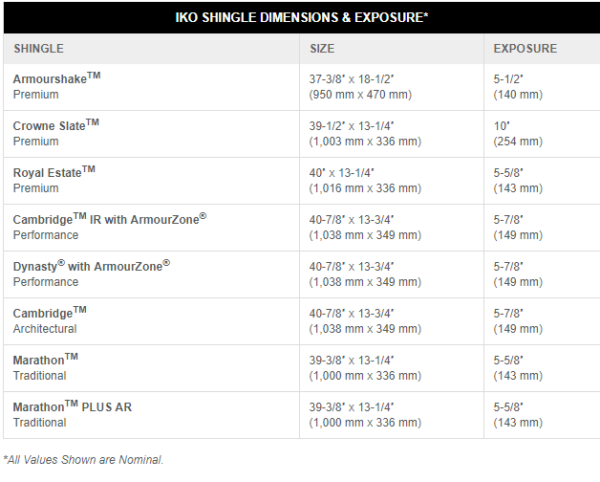The width and height of the screenshot is (600, 482).
Task: Click the 'All Values Shown are Nominal' footnote
Action: [83, 460]
